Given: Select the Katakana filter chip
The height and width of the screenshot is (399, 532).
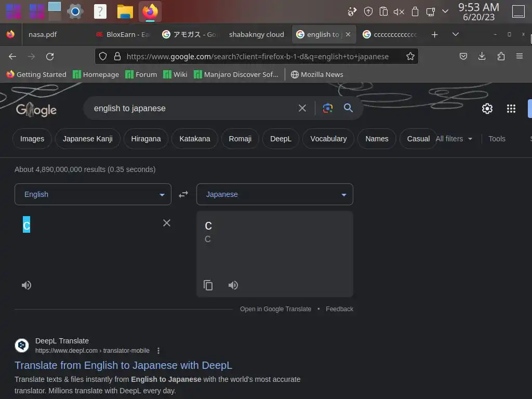Looking at the screenshot, I should [x=195, y=139].
